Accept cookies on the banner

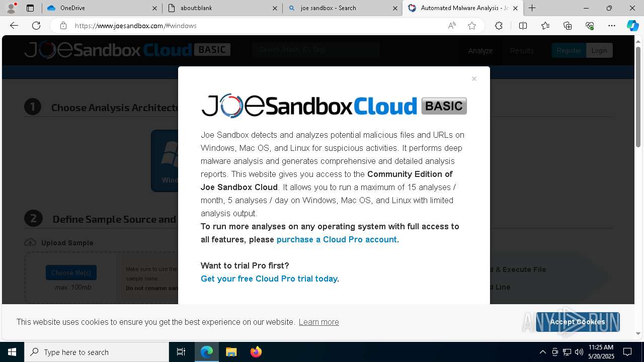578,322
